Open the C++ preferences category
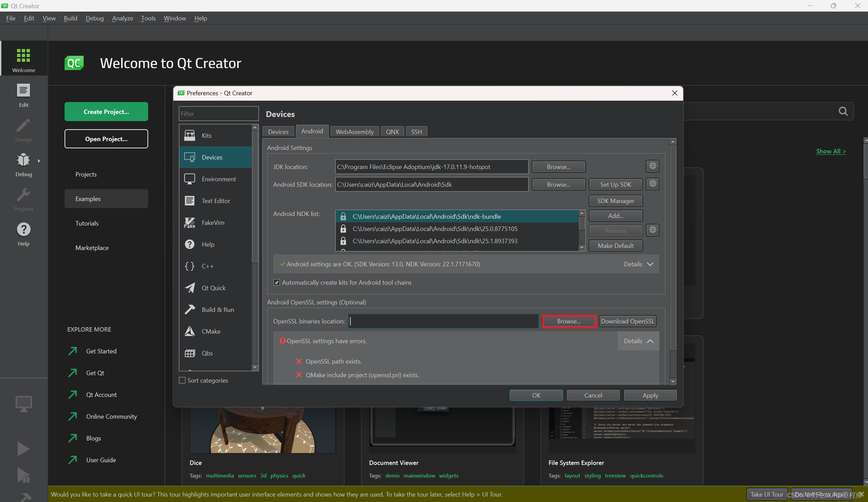Image resolution: width=868 pixels, height=502 pixels. [x=215, y=266]
